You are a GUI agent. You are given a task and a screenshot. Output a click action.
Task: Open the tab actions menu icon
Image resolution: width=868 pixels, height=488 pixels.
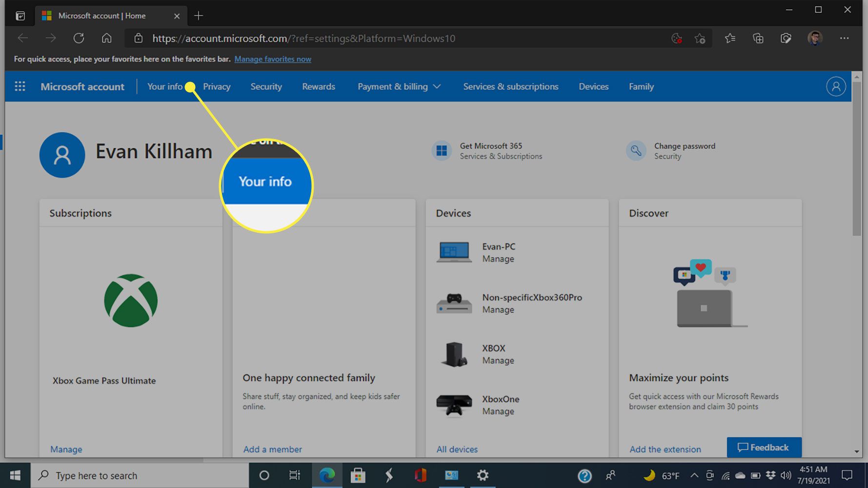click(x=20, y=16)
